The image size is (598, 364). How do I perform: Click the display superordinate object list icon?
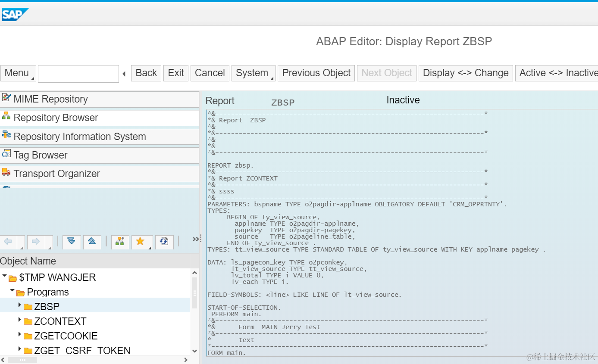120,242
